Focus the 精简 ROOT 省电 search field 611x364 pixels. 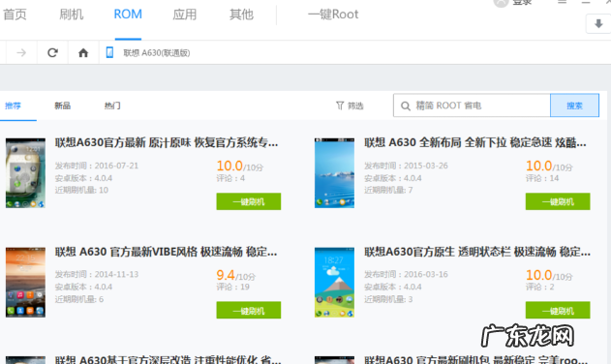point(472,106)
